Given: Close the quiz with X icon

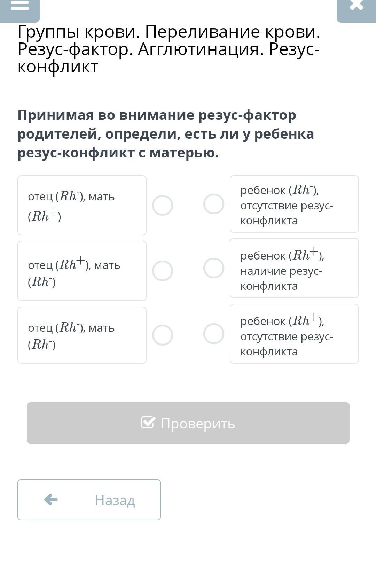Looking at the screenshot, I should [356, 6].
